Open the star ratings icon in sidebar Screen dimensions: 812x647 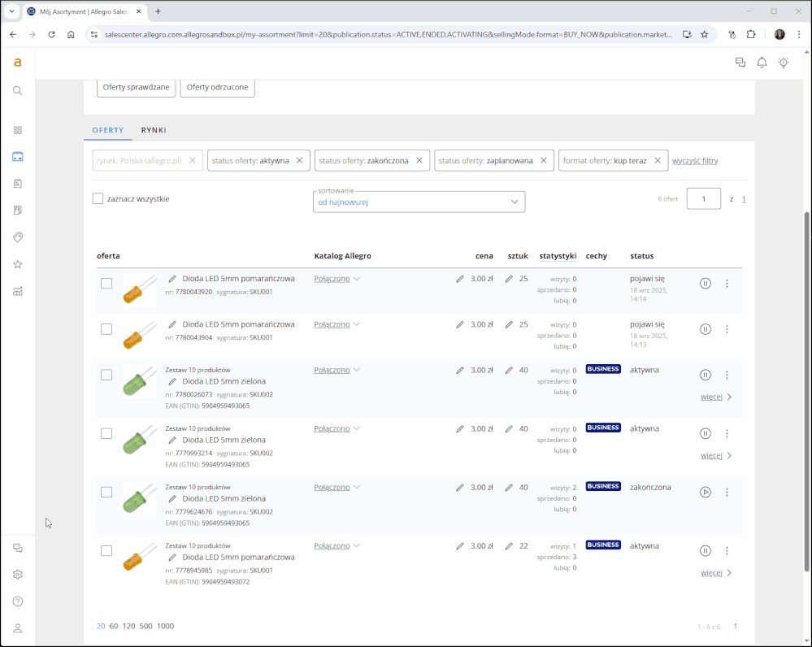tap(18, 264)
